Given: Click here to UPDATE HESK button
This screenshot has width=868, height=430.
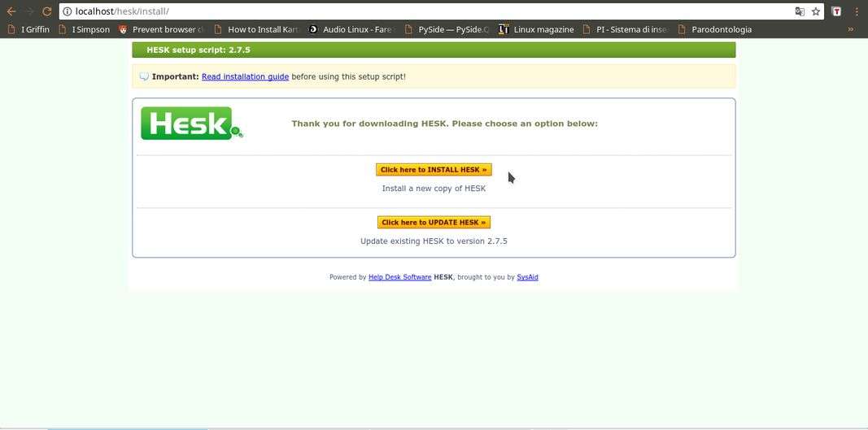Looking at the screenshot, I should tap(434, 222).
